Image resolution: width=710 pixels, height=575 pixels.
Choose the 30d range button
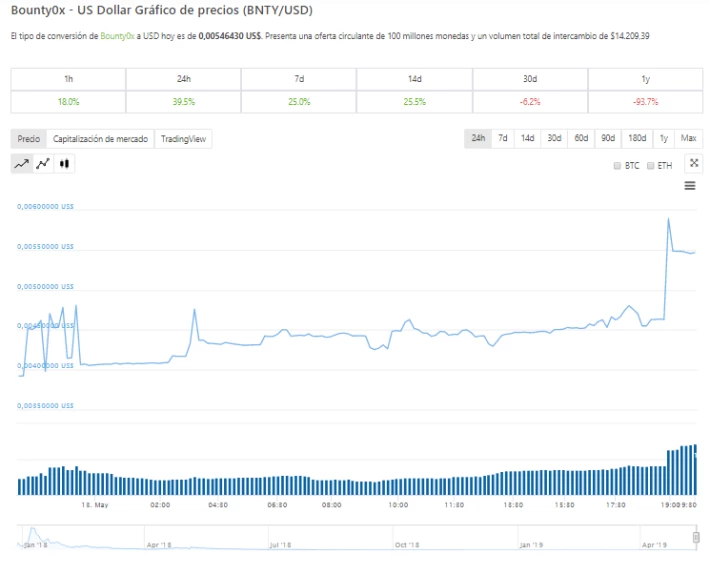coord(554,138)
